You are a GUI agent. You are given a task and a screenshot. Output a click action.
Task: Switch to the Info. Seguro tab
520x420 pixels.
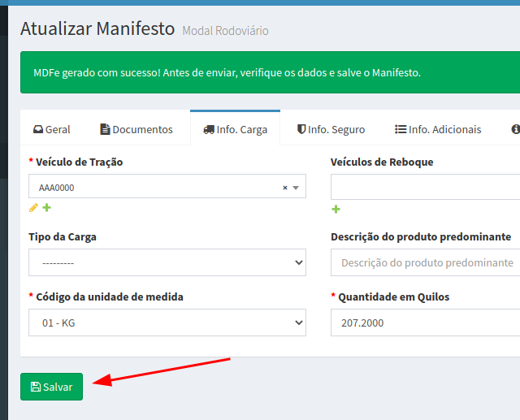331,129
